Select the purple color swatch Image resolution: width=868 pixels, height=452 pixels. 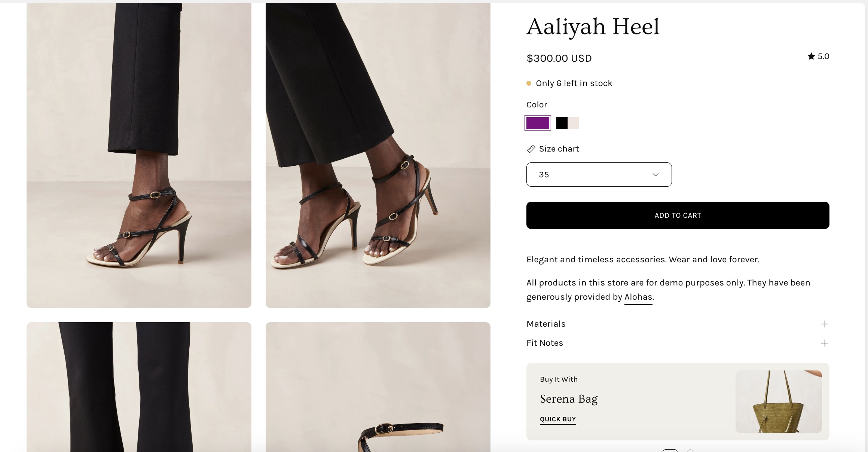pos(538,123)
